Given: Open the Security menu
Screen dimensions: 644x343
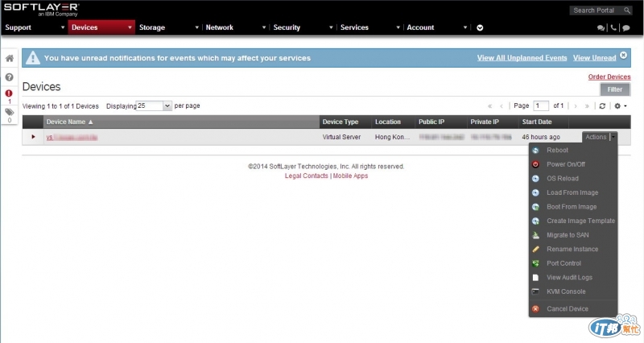Looking at the screenshot, I should click(287, 27).
